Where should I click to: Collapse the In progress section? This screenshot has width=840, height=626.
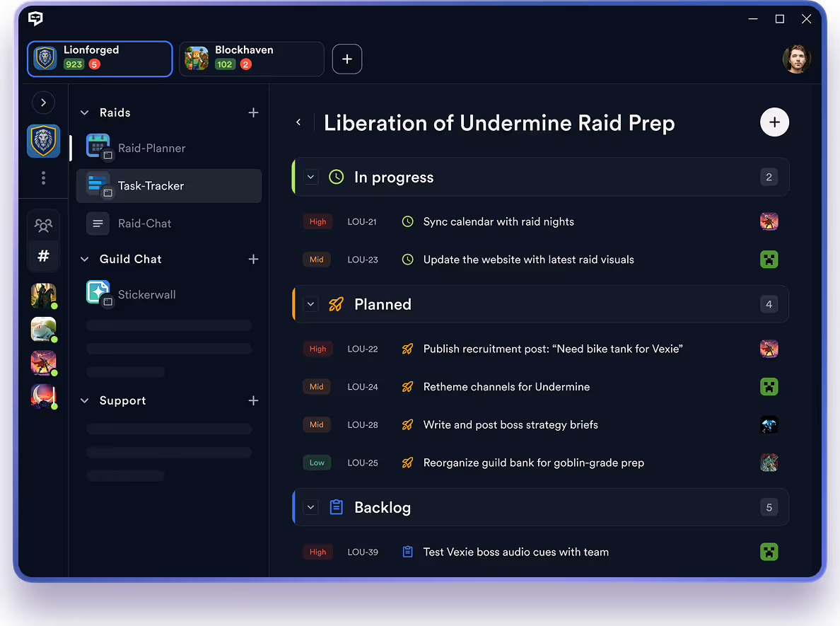pyautogui.click(x=311, y=177)
